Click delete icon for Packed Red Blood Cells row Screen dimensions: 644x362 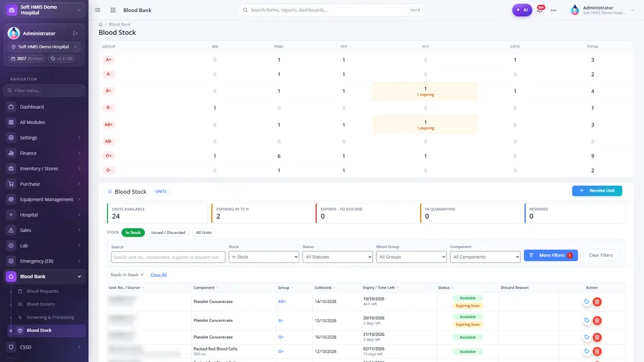coord(597,351)
